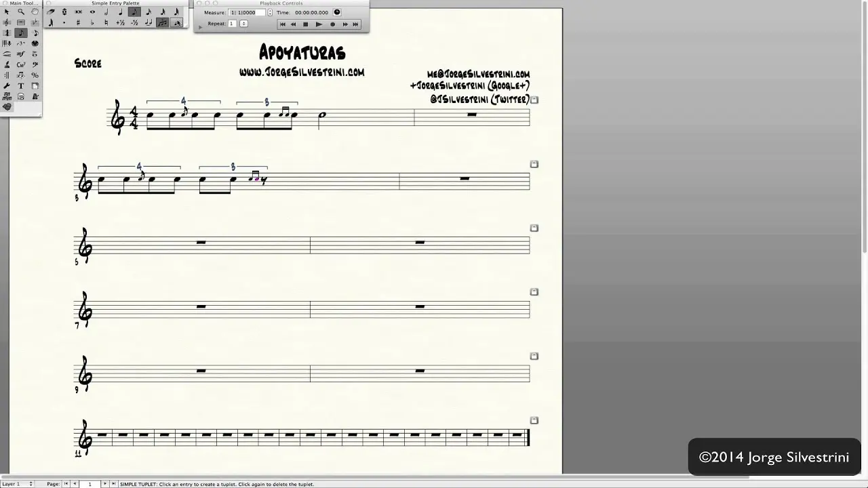868x488 pixels.
Task: Select the Clef tool
Action: point(35,65)
